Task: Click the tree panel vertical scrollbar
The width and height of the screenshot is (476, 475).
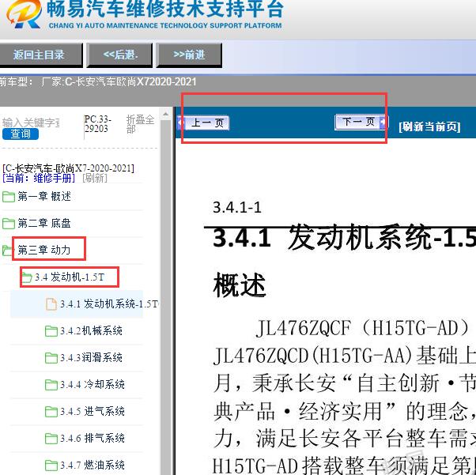Action: pos(165,292)
